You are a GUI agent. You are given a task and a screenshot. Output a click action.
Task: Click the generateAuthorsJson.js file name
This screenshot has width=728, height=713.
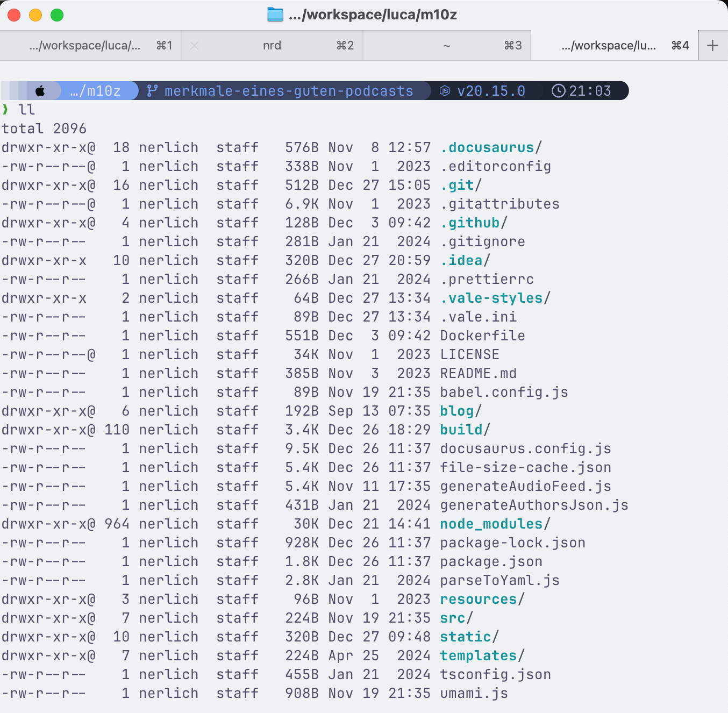(x=534, y=505)
